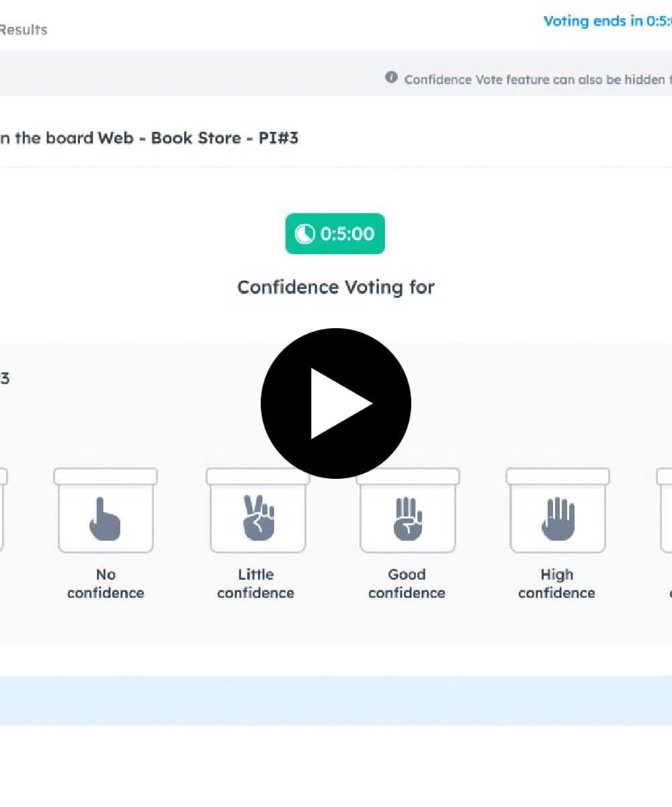Viewport: 672px width, 807px height.
Task: Click the clock icon inside the green timer badge
Action: click(x=305, y=234)
